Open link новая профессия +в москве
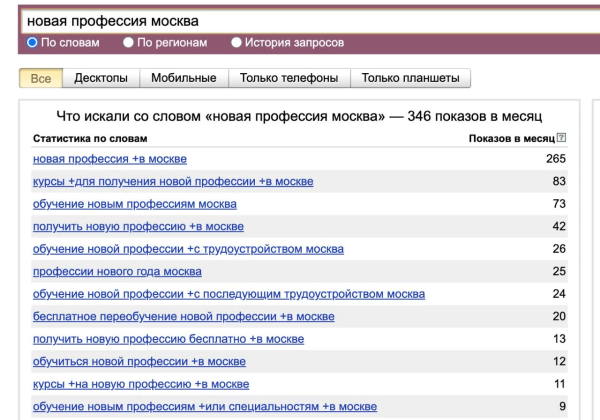This screenshot has height=420, width=600. click(x=110, y=159)
